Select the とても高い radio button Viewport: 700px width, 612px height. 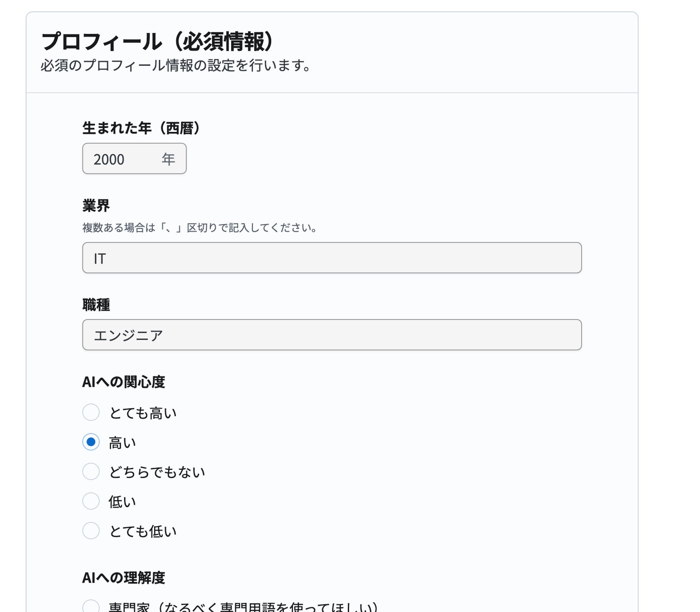tap(91, 413)
